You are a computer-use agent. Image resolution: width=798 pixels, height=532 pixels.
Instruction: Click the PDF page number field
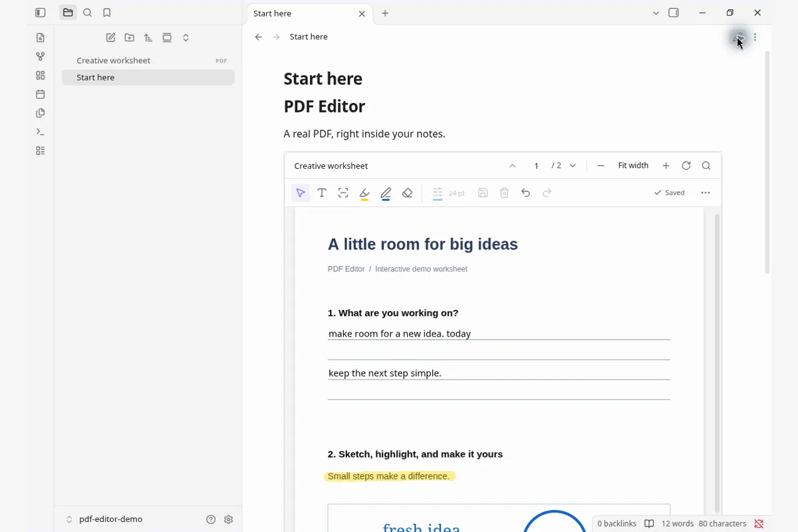(536, 166)
